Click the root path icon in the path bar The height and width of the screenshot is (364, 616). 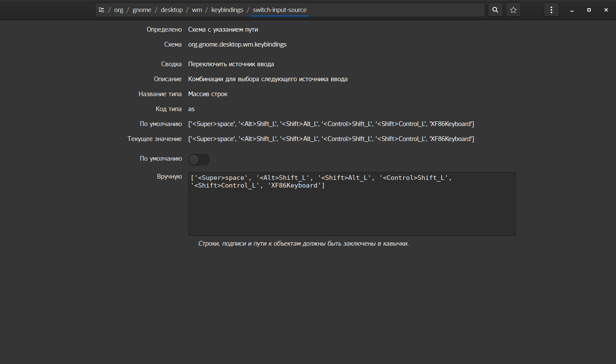101,10
